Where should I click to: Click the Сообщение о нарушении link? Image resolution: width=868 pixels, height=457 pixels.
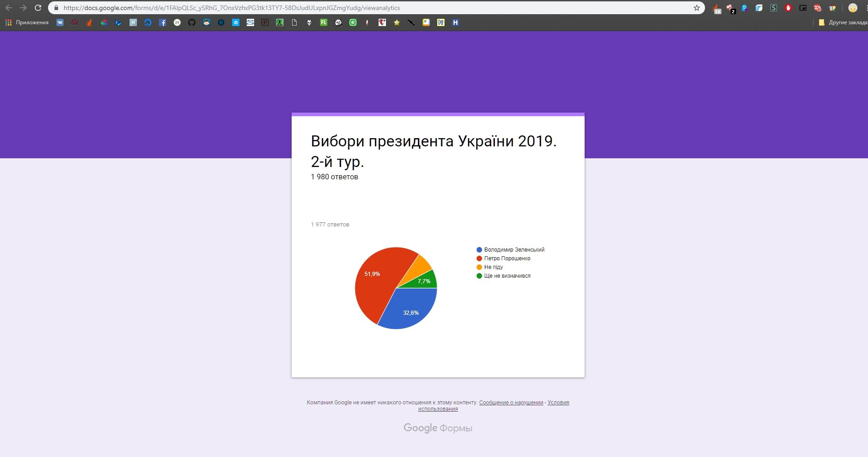(511, 403)
